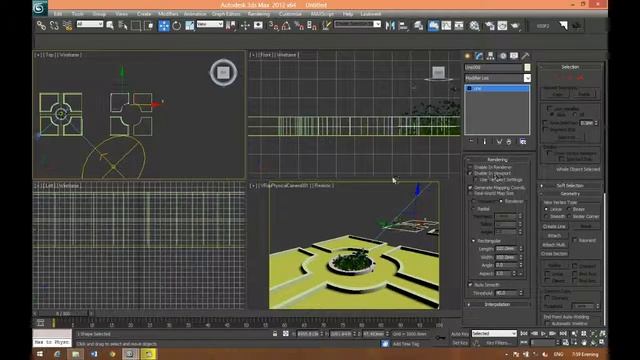Activate the Select and Scale tool

(190, 26)
